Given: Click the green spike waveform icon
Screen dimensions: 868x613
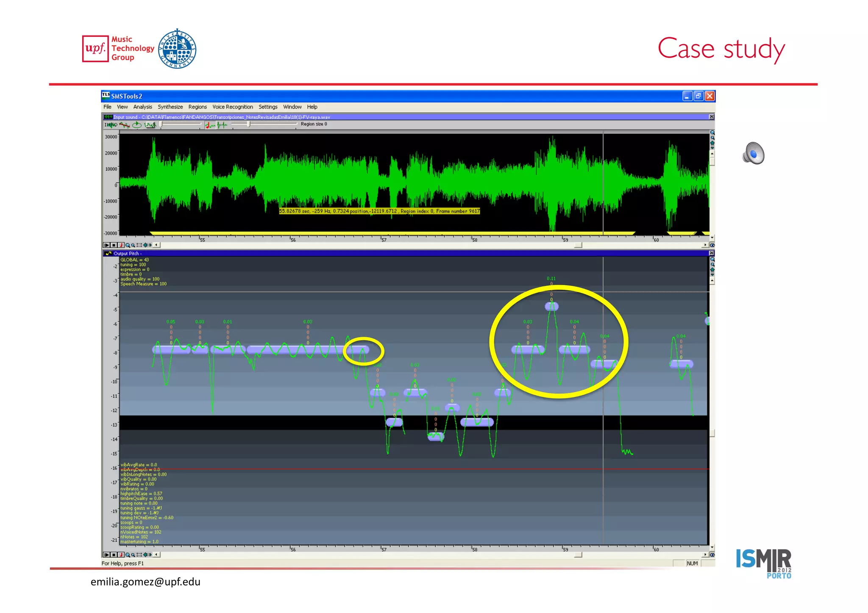Looking at the screenshot, I should (222, 125).
